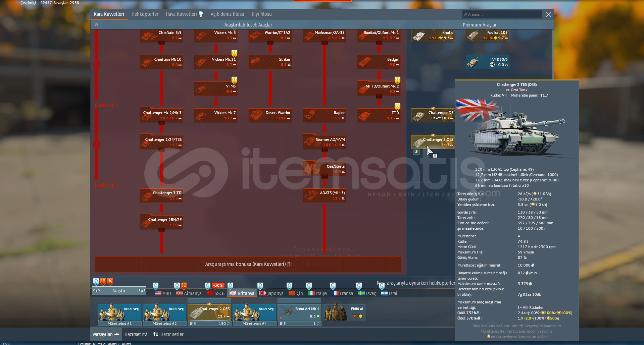Screen dimensions: 644x345
Task: Open the Hazır setler presets list
Action: point(168,334)
